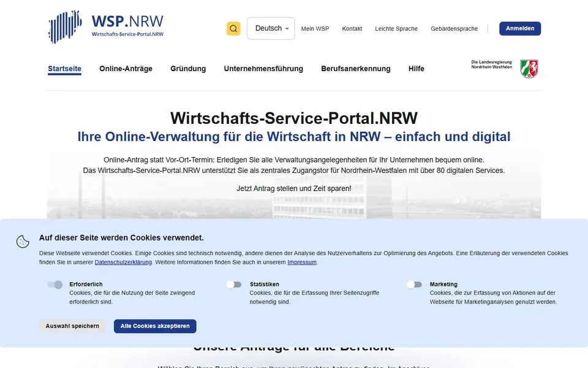Viewport: 588px width, 368px height.
Task: Click the Nordrhein-Westfalen coat of arms
Action: 529,69
